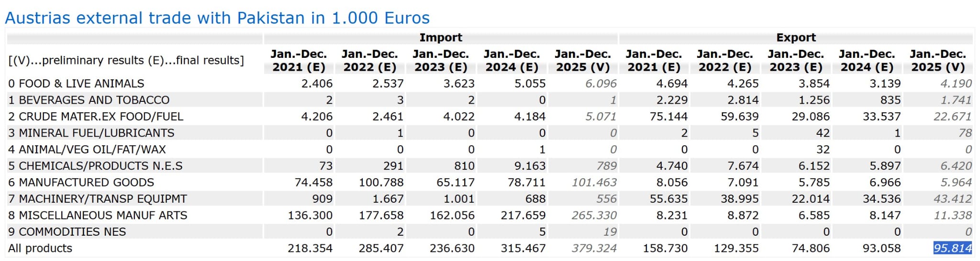980x261 pixels.
Task: Select the 9.163 chemicals import cell
Action: 530,166
